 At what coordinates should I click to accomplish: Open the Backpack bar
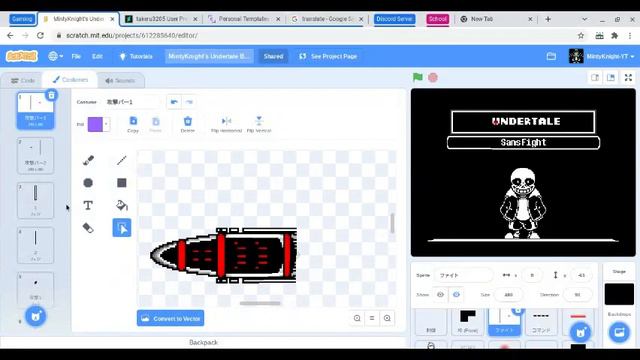coord(203,342)
